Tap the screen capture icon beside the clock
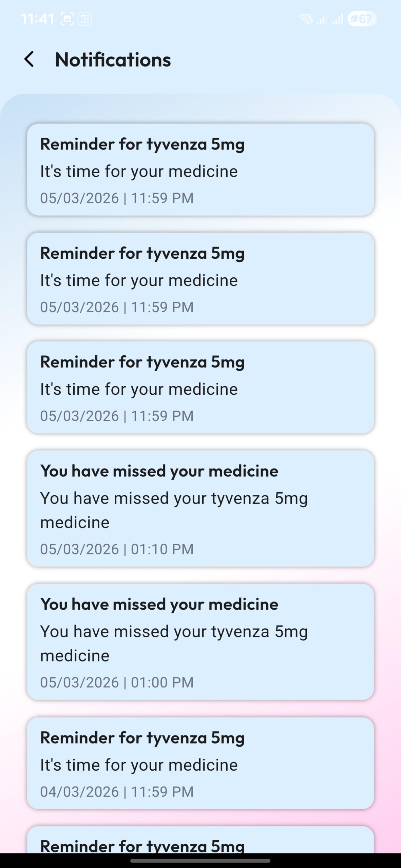The width and height of the screenshot is (401, 868). (x=67, y=19)
